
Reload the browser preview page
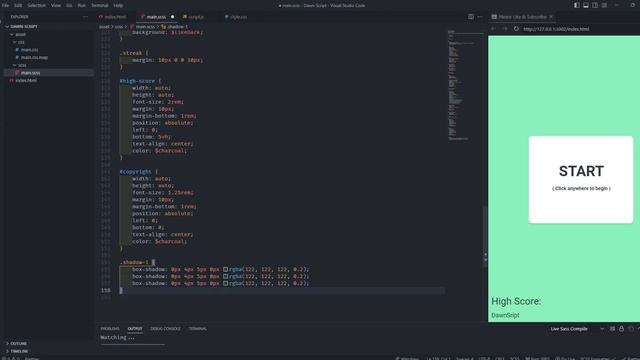[x=516, y=29]
